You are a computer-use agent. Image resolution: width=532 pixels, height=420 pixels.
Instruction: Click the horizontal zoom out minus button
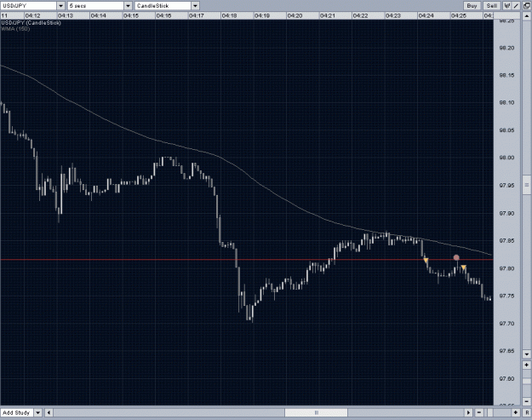click(x=479, y=412)
